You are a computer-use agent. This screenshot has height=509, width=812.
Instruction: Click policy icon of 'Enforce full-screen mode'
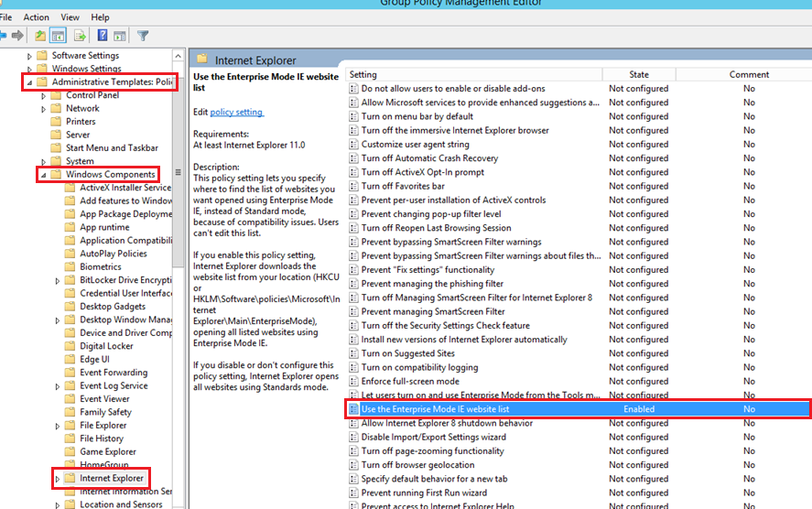click(x=353, y=382)
